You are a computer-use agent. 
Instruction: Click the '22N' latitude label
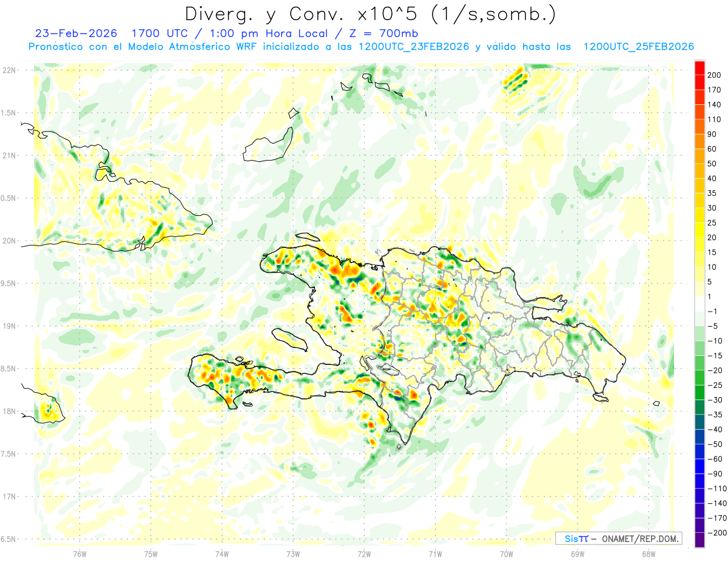click(9, 70)
